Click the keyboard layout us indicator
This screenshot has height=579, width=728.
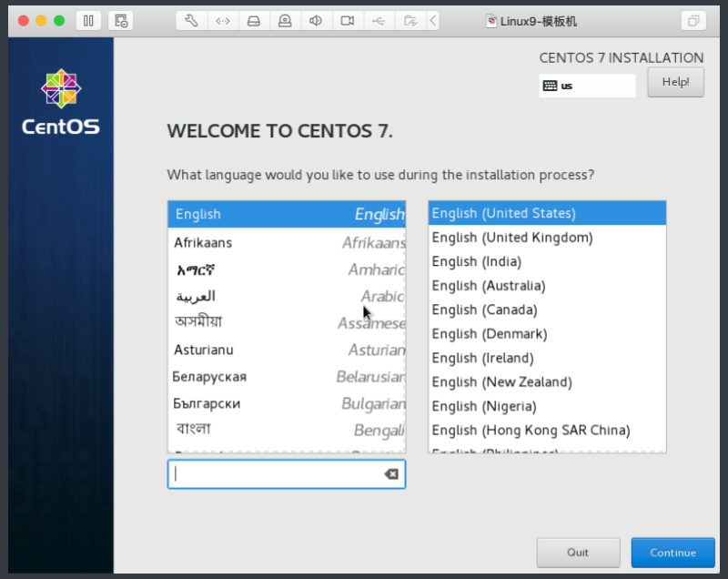[x=587, y=86]
